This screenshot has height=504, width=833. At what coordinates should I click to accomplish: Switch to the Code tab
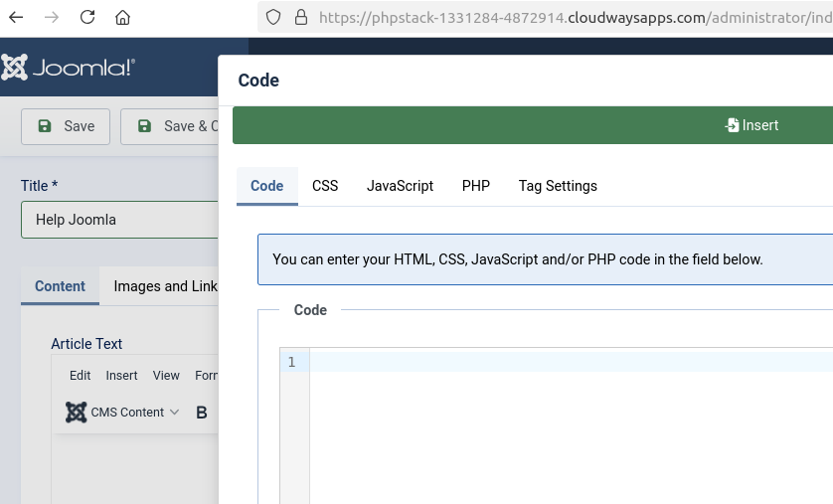[x=266, y=186]
